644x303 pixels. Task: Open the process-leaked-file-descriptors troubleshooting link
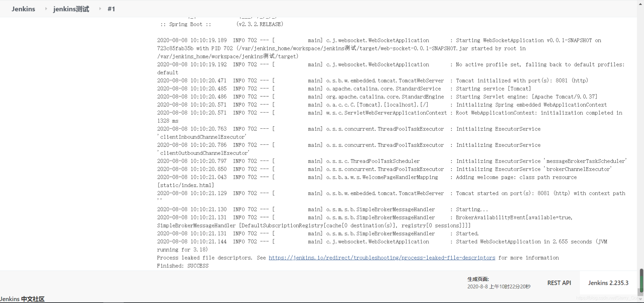coord(382,258)
